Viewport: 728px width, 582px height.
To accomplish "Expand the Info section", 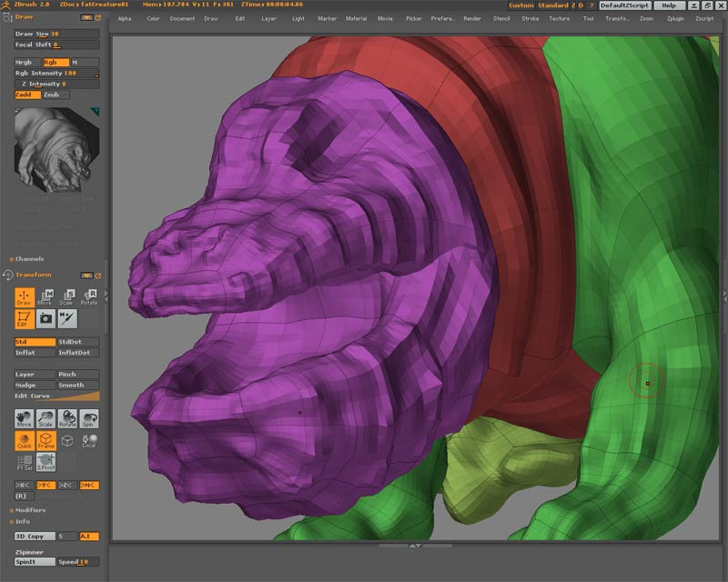I will tap(23, 521).
